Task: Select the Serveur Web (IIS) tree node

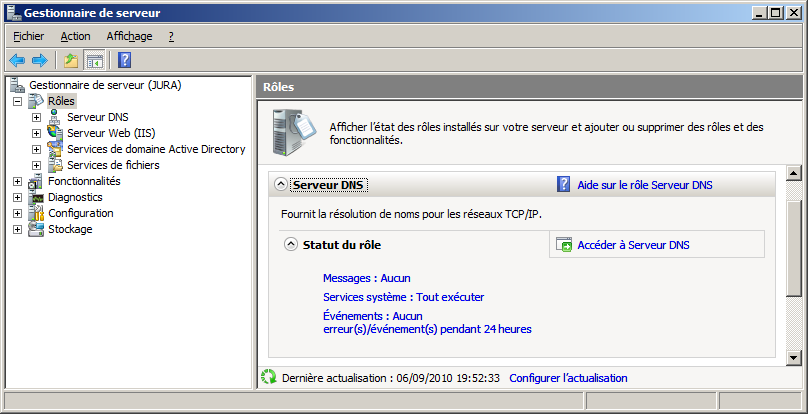Action: click(x=110, y=133)
